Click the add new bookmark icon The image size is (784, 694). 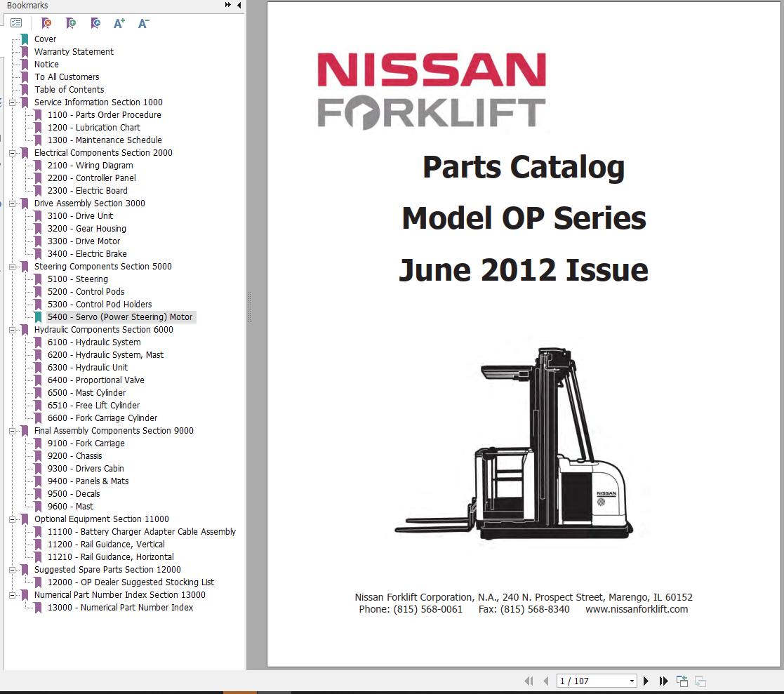coord(70,23)
